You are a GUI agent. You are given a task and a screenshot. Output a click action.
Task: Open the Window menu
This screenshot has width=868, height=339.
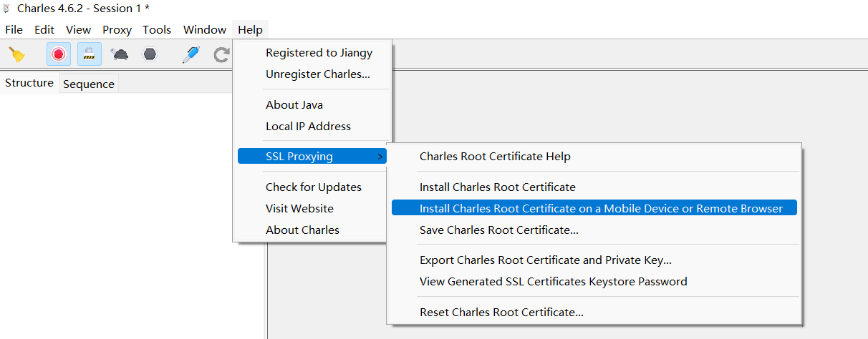click(x=205, y=29)
